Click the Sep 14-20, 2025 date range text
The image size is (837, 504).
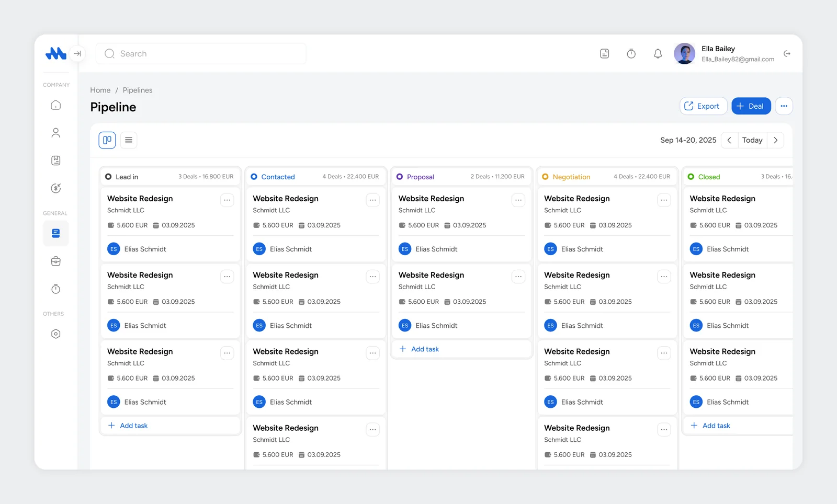688,140
